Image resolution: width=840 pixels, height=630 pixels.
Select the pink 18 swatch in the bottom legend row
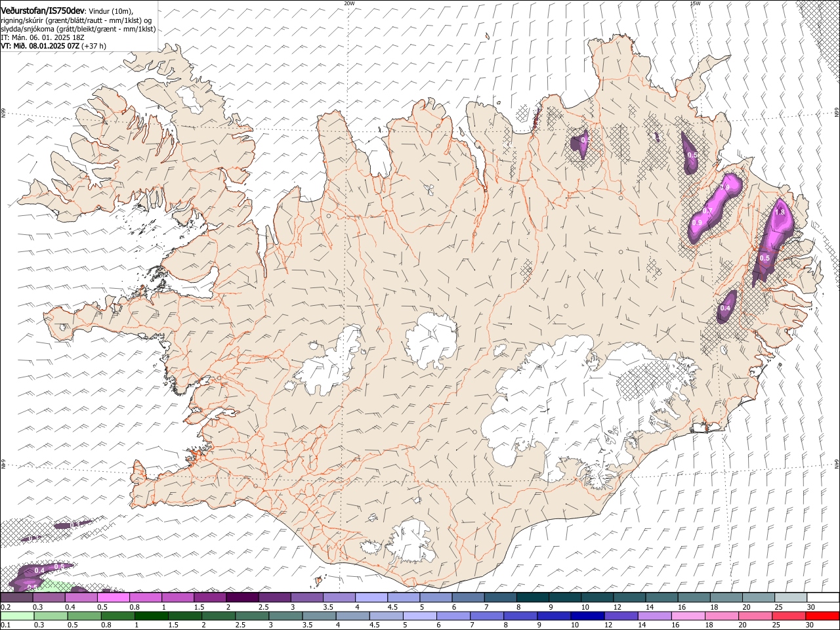coord(721,616)
